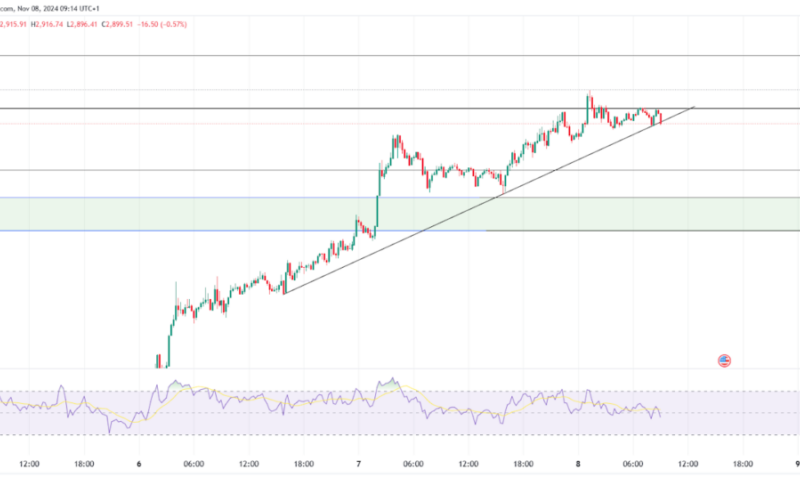This screenshot has height=494, width=800.
Task: Click the change value −16.50 (−0.57%)
Action: [162, 24]
